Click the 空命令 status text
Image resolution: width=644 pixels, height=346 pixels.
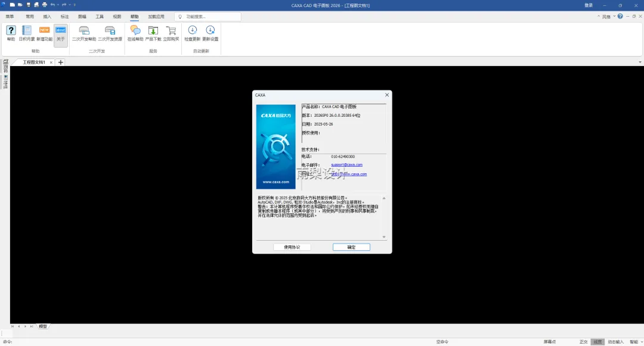coord(442,341)
